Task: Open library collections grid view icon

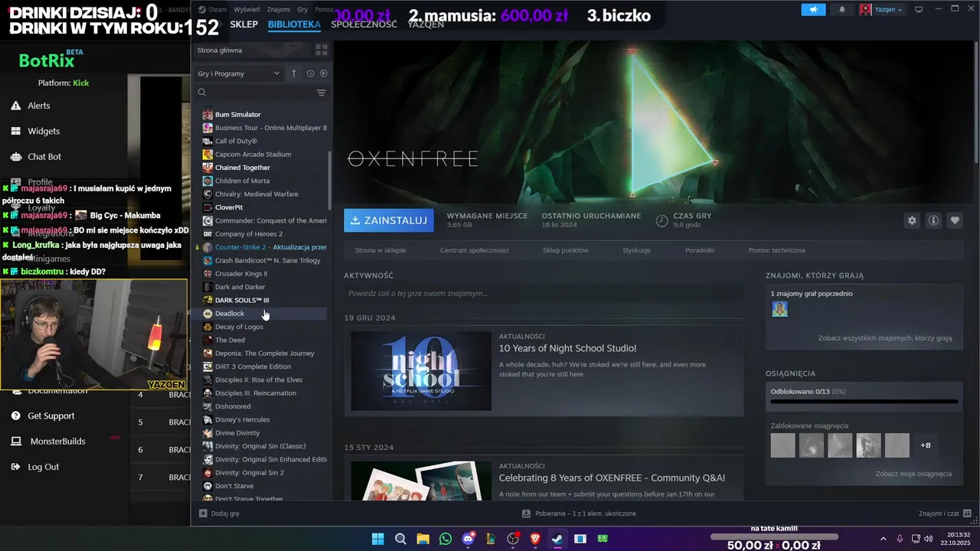Action: [x=322, y=50]
